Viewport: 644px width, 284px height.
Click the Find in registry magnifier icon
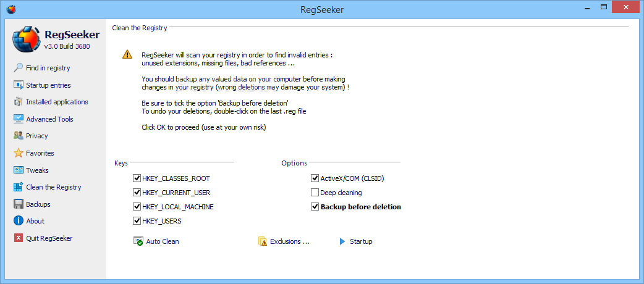coord(18,68)
